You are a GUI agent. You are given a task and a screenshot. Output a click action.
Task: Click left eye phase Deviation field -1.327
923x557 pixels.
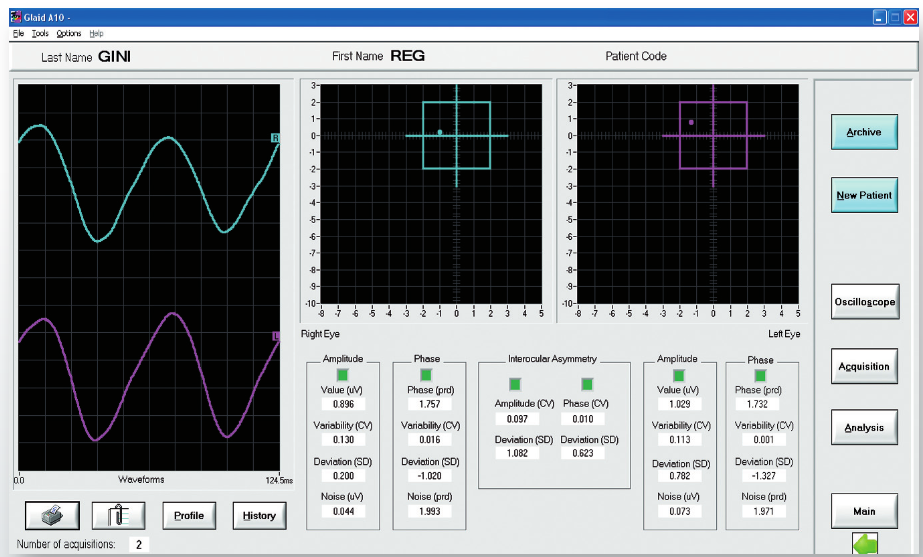(x=763, y=476)
